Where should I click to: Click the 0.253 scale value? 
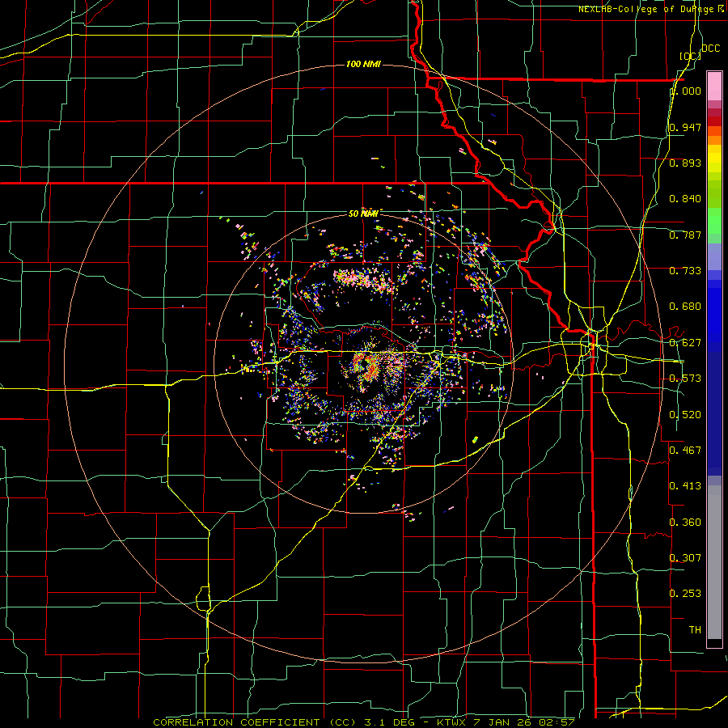click(685, 594)
